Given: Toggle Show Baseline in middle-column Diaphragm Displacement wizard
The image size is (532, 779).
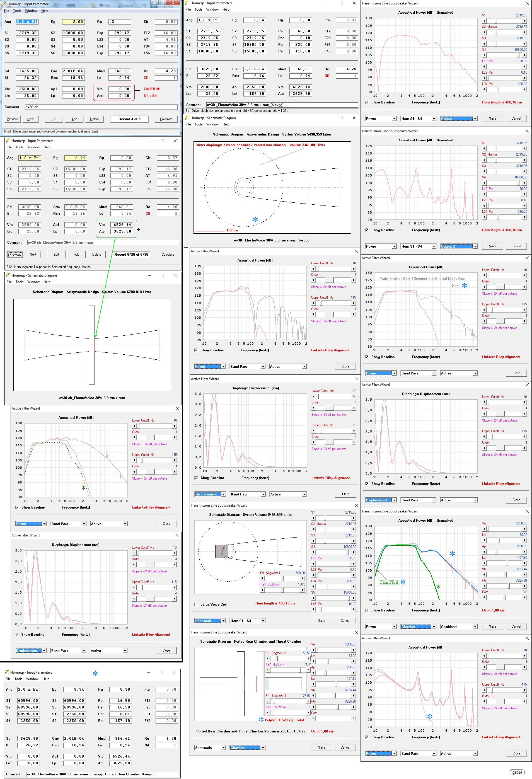Looking at the screenshot, I should point(196,478).
